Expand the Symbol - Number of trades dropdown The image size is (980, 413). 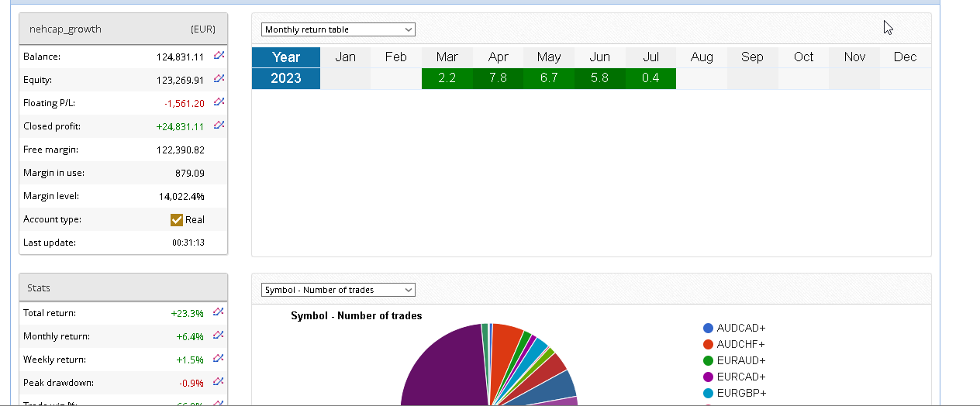tap(338, 290)
